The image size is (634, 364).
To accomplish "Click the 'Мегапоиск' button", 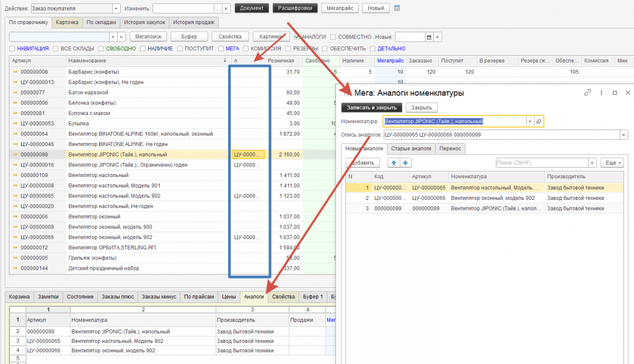I will [x=148, y=37].
